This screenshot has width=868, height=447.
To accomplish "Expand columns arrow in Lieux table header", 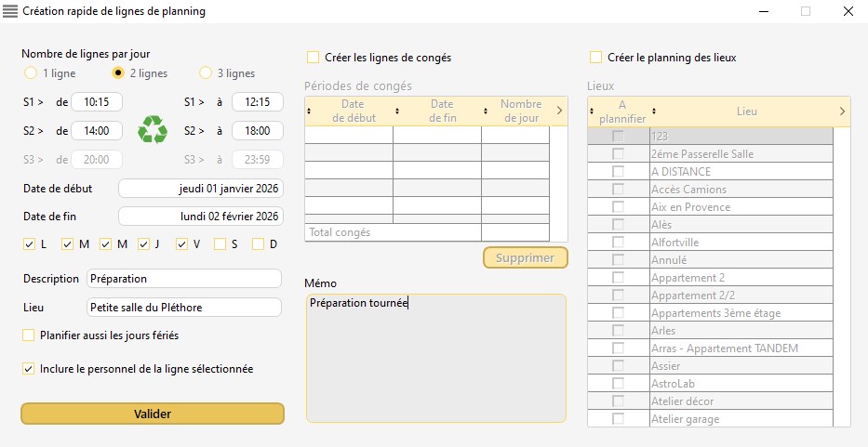I will tap(841, 112).
